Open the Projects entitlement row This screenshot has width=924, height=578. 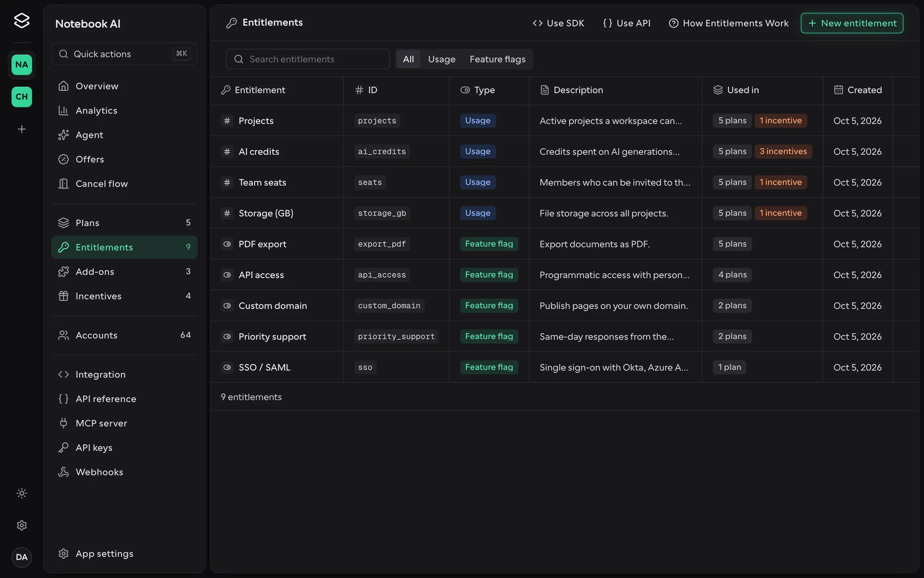(x=564, y=120)
